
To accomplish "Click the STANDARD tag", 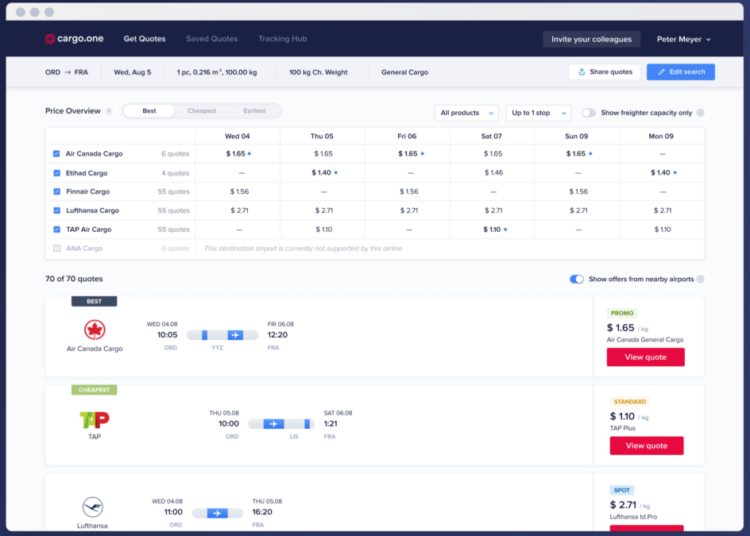I will [629, 402].
